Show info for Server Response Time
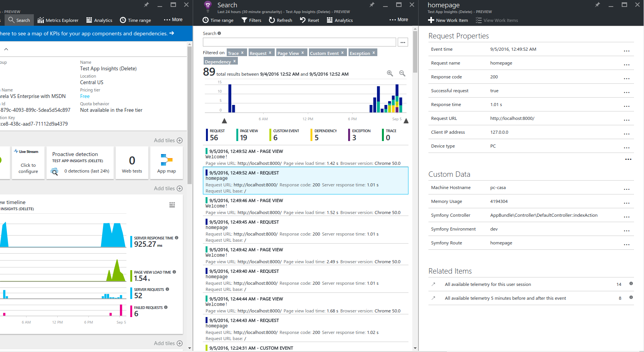This screenshot has width=644, height=352. click(177, 238)
